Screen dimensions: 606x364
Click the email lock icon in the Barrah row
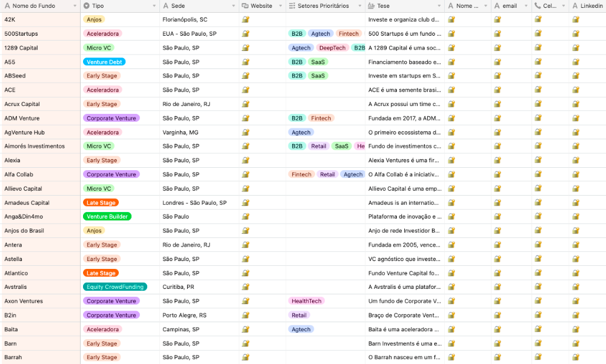coord(498,357)
